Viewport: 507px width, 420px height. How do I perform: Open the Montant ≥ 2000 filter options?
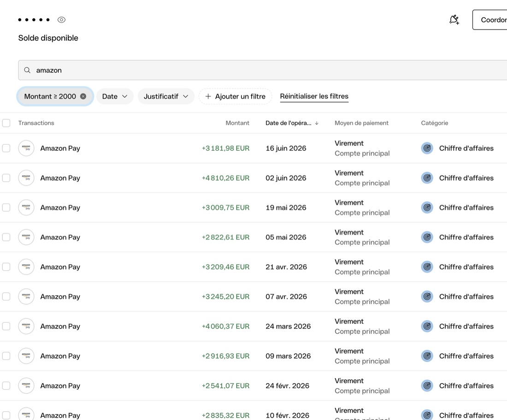pos(50,96)
